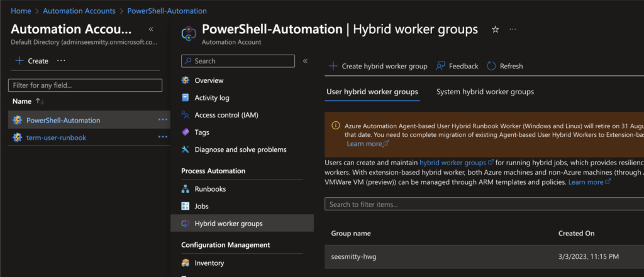Open Diagnose and solve problems
The image size is (644, 277).
240,149
